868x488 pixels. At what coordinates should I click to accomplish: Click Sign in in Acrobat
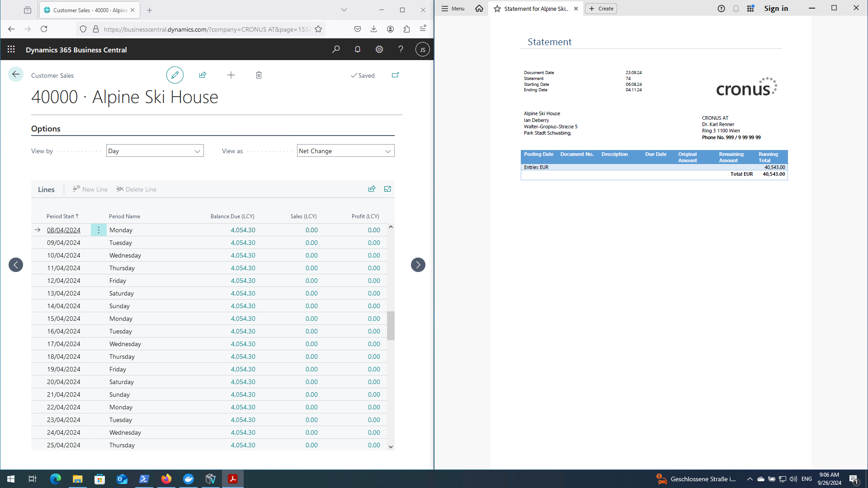click(776, 9)
